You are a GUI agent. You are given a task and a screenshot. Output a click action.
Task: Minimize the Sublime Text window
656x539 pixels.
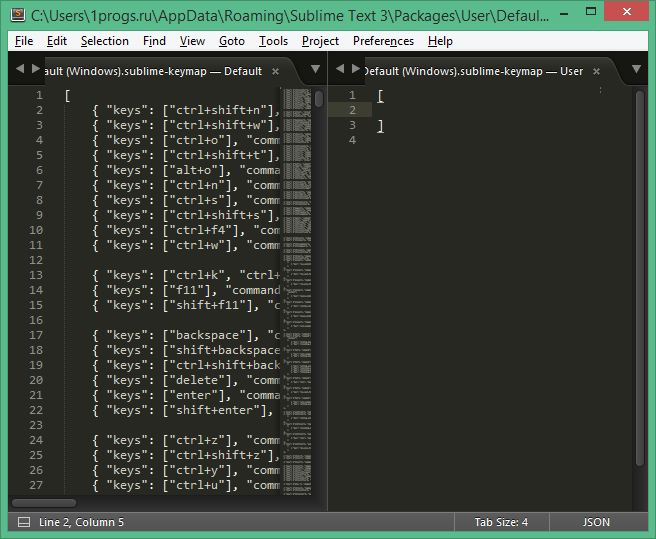pyautogui.click(x=564, y=13)
